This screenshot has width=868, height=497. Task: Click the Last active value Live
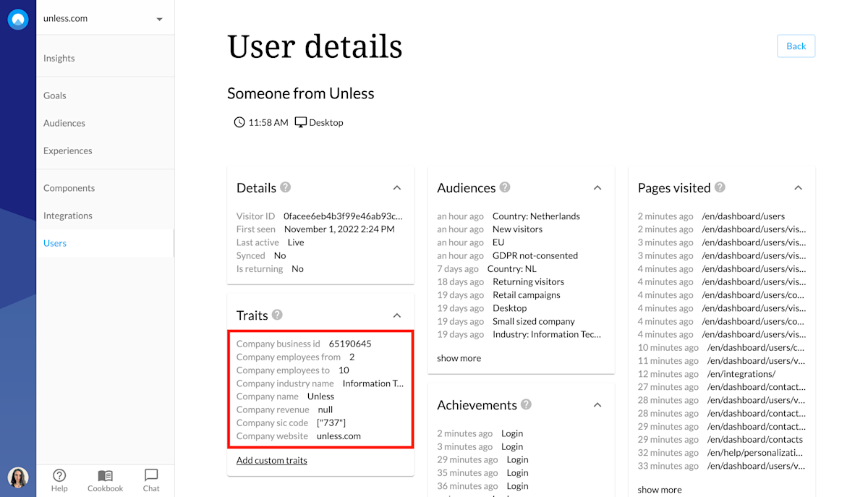[296, 242]
